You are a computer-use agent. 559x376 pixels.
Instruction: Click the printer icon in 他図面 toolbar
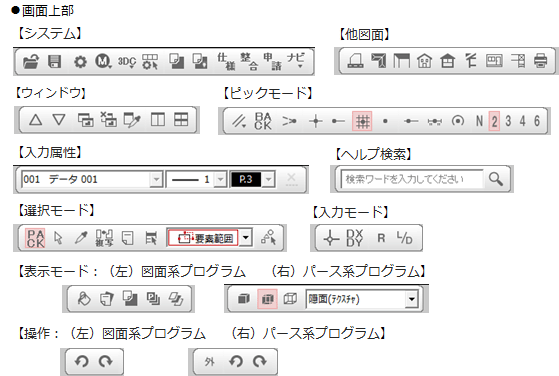540,61
